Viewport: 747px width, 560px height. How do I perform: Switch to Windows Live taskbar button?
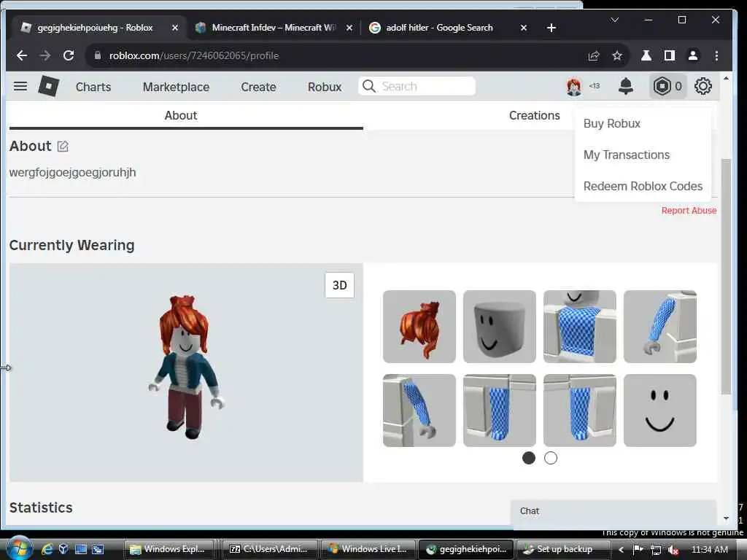[x=368, y=549]
